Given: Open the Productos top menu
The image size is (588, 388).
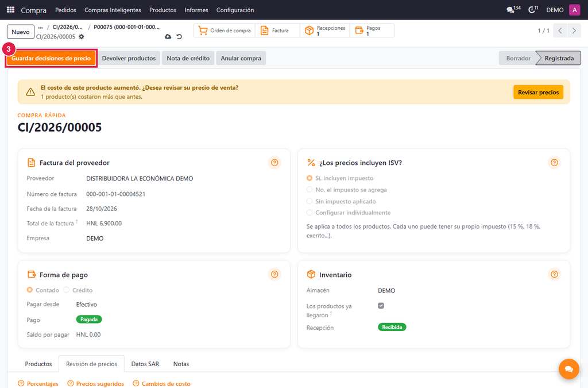Looking at the screenshot, I should click(x=163, y=10).
